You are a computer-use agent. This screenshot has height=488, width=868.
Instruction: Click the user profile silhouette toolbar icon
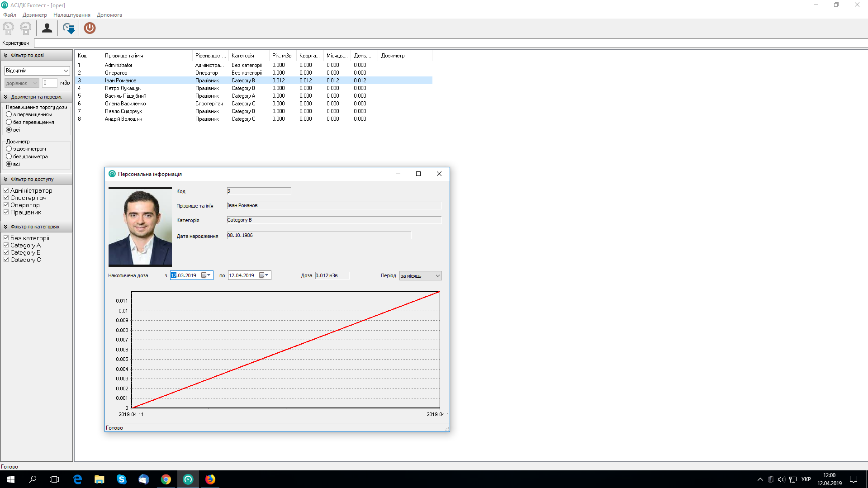click(x=47, y=28)
